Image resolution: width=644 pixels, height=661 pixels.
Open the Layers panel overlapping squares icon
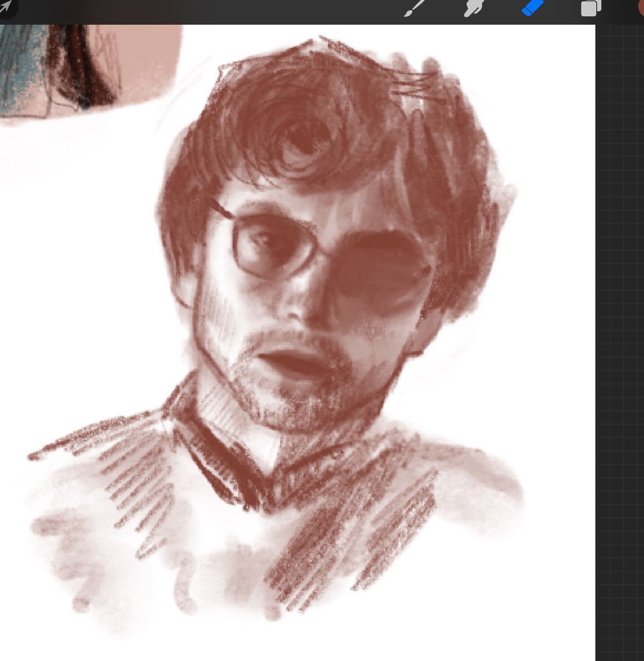(591, 8)
